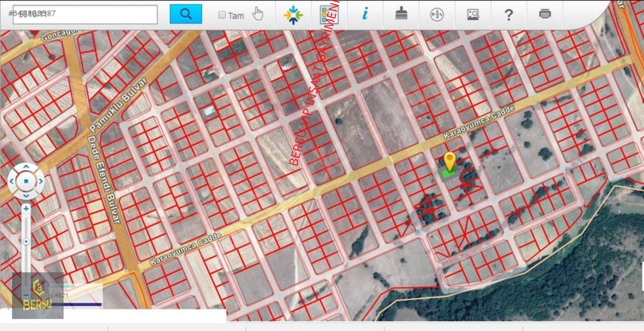Viewport: 644px width, 331px height.
Task: Click the center square of the pan control
Action: (x=26, y=181)
